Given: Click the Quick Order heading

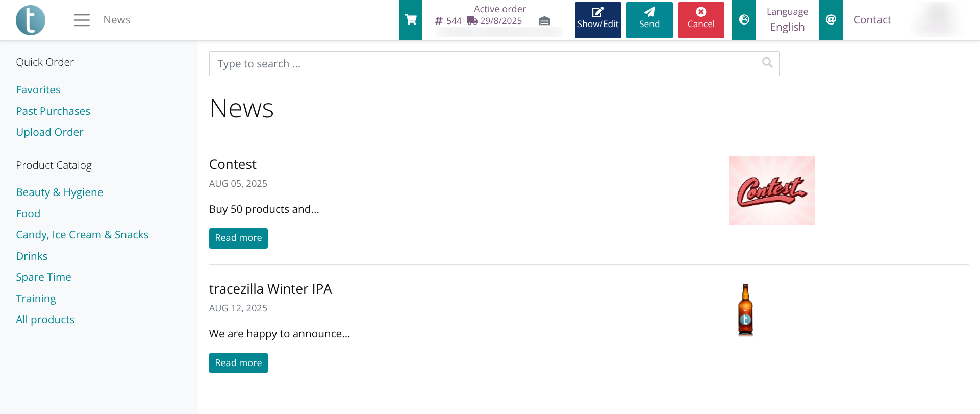Looking at the screenshot, I should pyautogui.click(x=45, y=62).
